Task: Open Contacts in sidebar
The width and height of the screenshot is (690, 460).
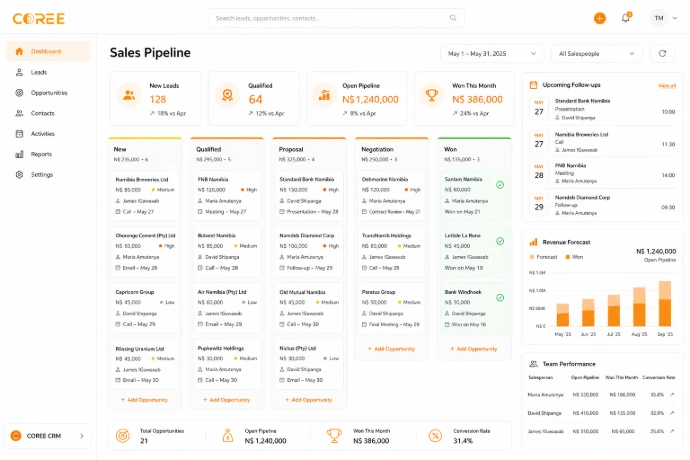Action: click(48, 113)
